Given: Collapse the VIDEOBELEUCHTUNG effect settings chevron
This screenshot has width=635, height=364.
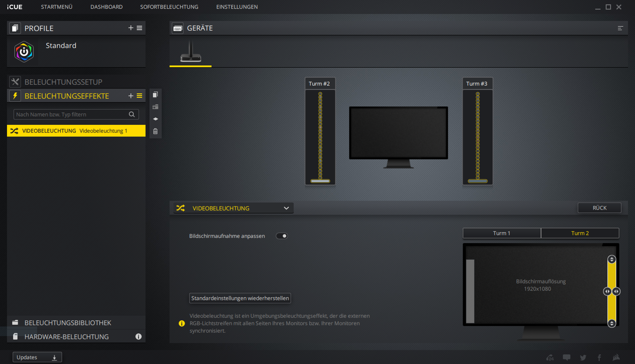Looking at the screenshot, I should click(x=286, y=208).
